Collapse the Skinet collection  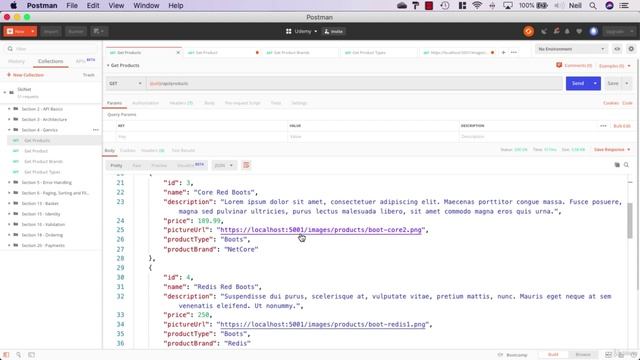pos(5,93)
